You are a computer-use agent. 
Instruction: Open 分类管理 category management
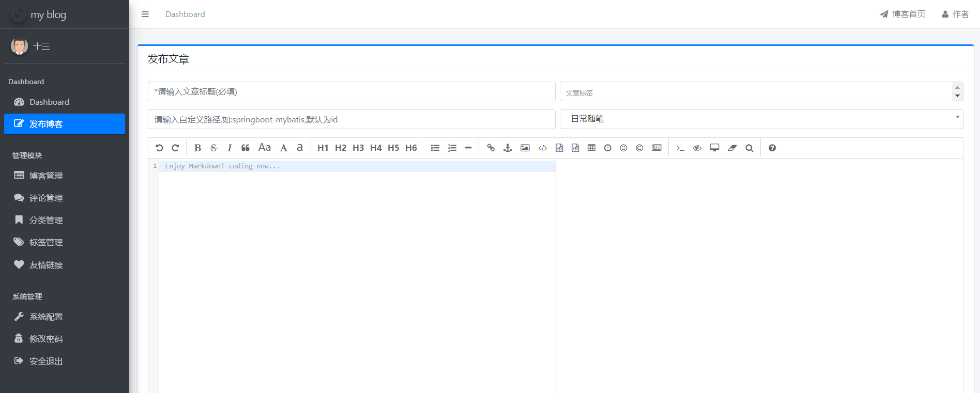65,220
